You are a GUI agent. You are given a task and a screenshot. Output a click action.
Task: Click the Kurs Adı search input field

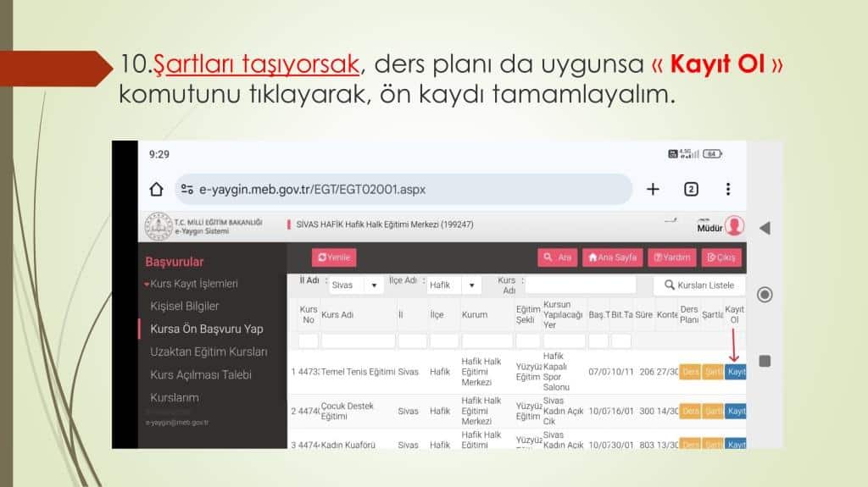(x=580, y=285)
